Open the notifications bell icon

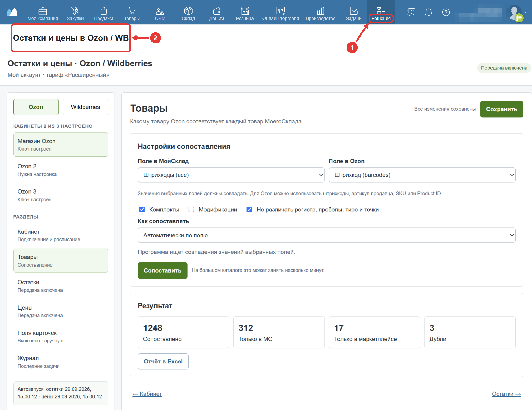pos(429,12)
